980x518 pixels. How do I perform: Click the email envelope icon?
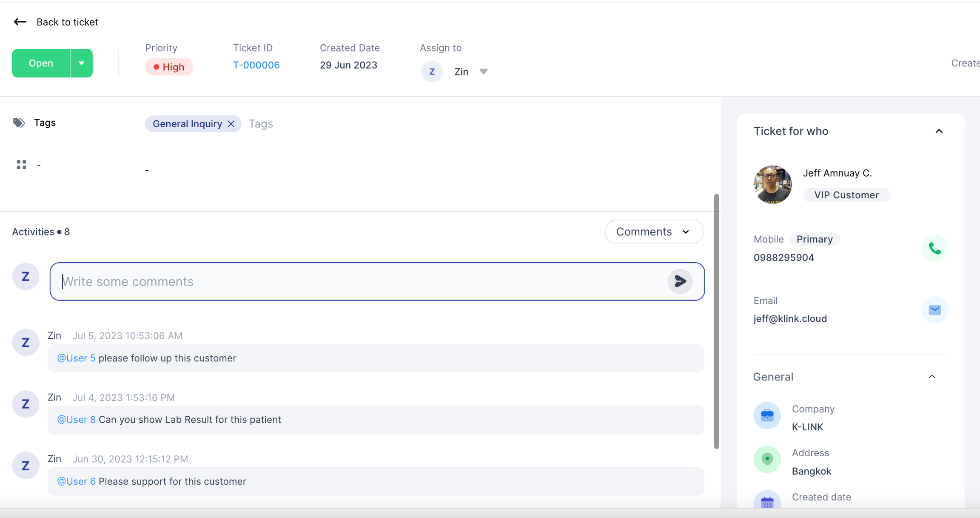tap(934, 310)
